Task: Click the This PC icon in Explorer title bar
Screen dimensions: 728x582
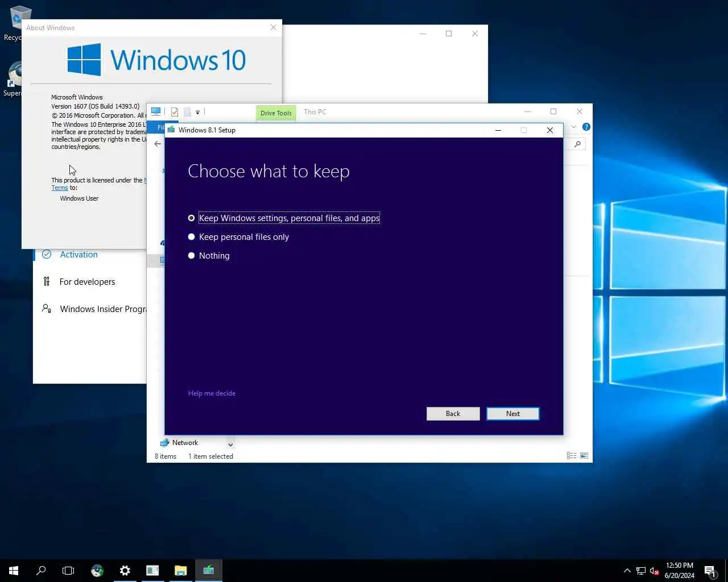Action: pyautogui.click(x=156, y=111)
